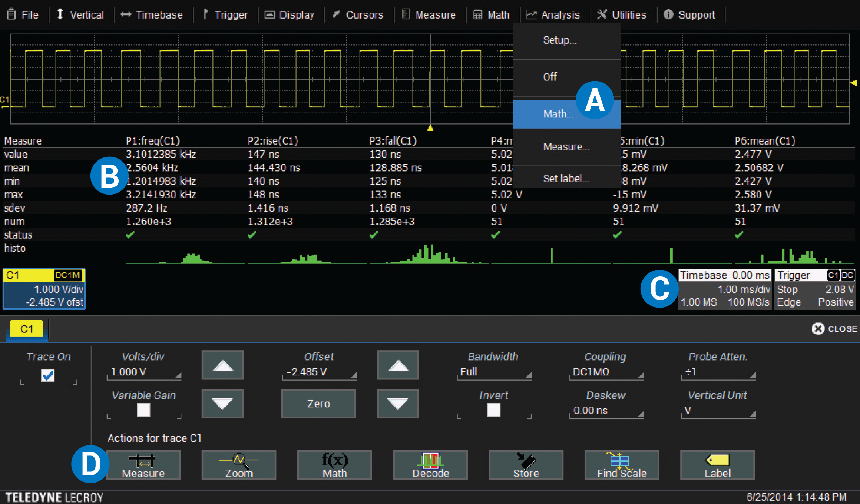Expand the Bandwidth dropdown for C1

[492, 373]
